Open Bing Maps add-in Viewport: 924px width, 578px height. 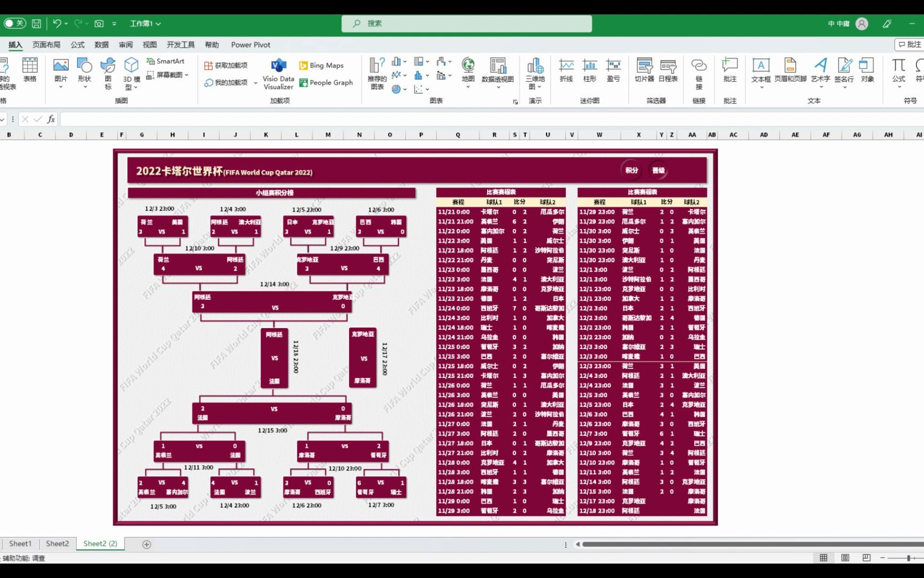pyautogui.click(x=321, y=65)
